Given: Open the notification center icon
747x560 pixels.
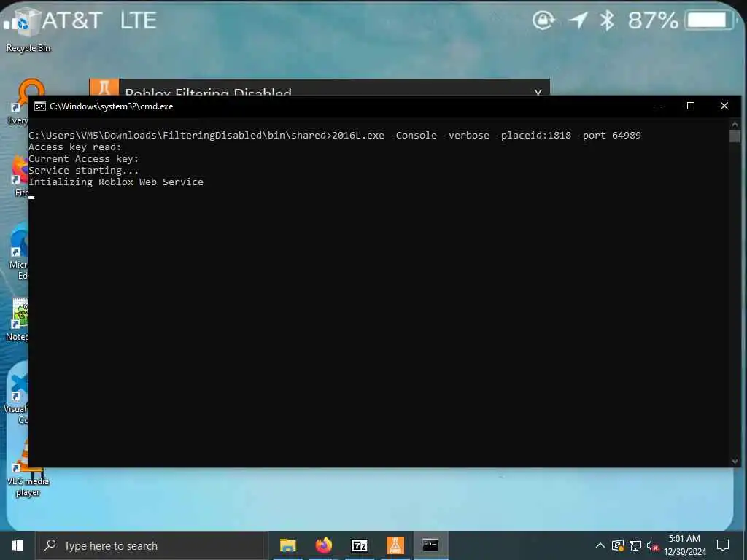Looking at the screenshot, I should [723, 545].
